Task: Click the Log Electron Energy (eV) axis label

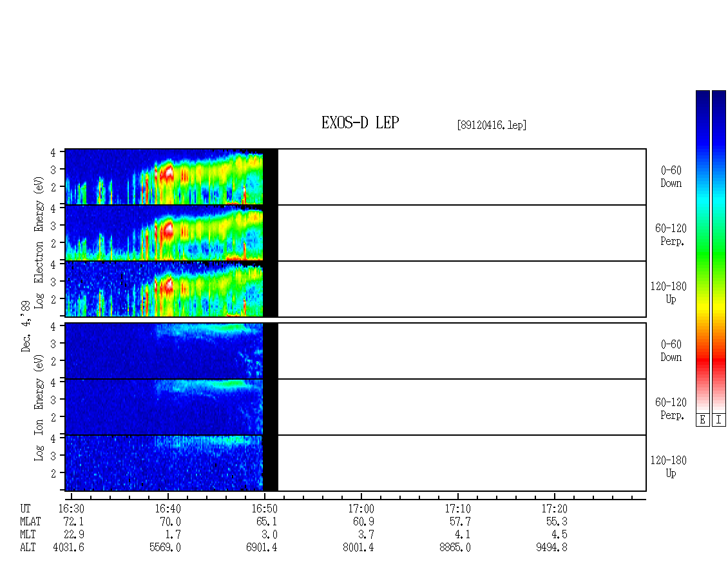Action: (39, 242)
